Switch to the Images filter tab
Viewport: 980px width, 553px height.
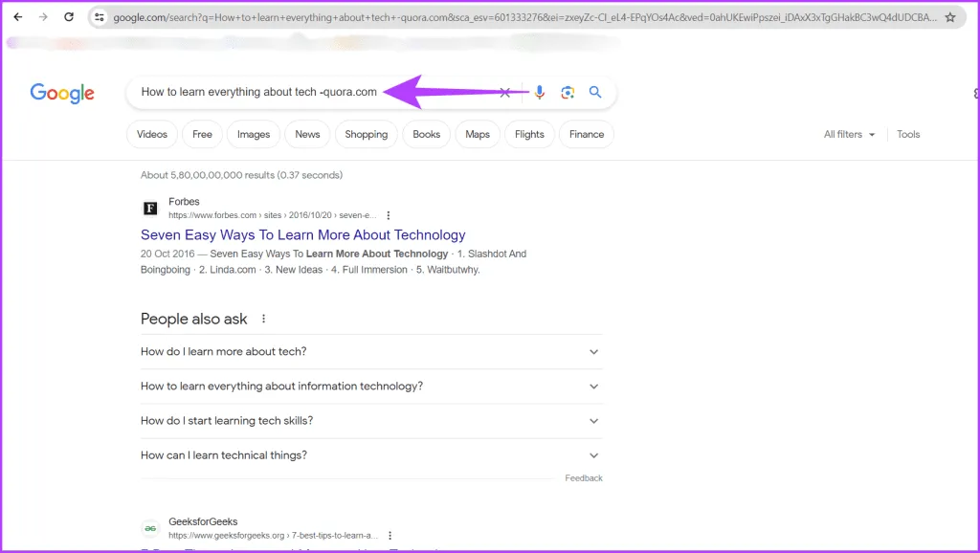tap(254, 135)
